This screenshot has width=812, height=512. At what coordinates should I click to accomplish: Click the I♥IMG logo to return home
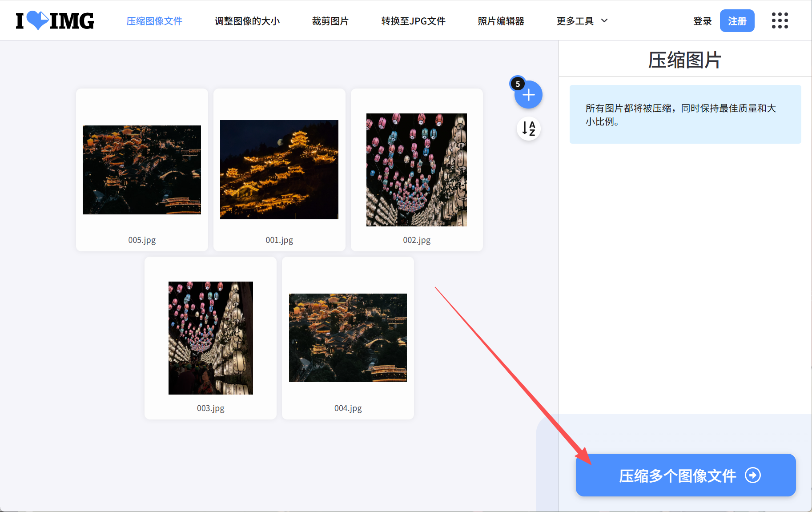click(53, 20)
